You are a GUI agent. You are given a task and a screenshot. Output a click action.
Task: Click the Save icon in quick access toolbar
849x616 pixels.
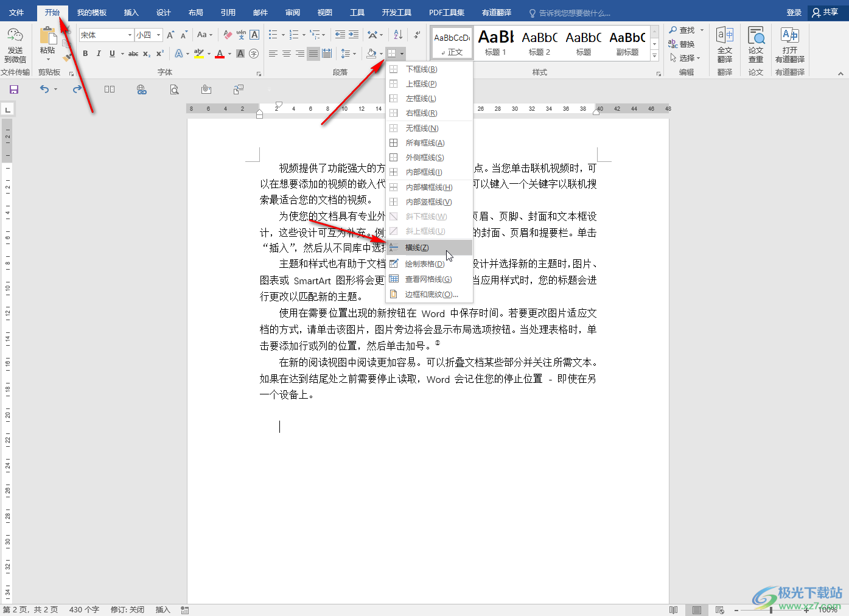(x=14, y=89)
